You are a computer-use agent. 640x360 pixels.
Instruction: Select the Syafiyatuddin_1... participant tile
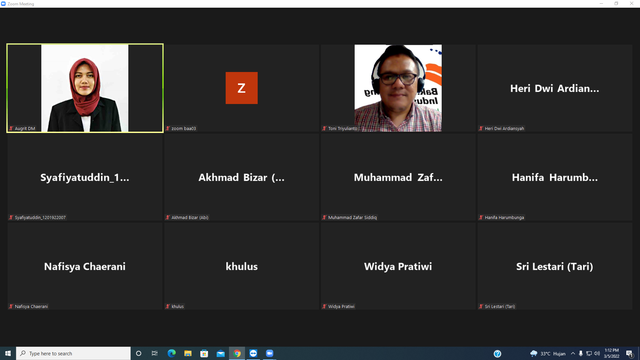click(85, 177)
